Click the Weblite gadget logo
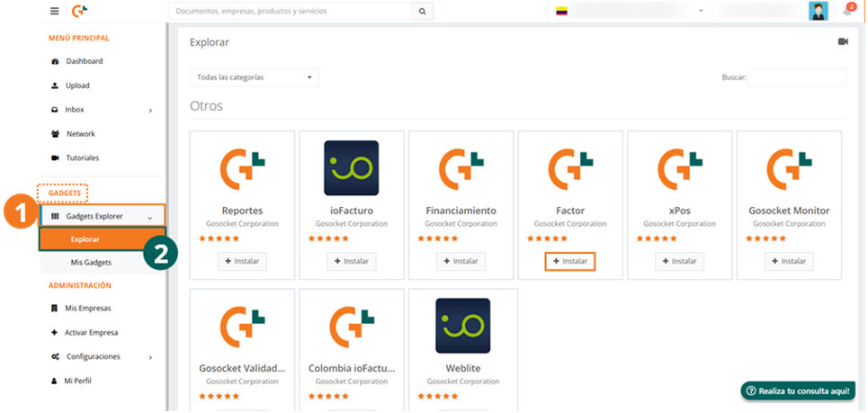The image size is (868, 413). coord(463,326)
